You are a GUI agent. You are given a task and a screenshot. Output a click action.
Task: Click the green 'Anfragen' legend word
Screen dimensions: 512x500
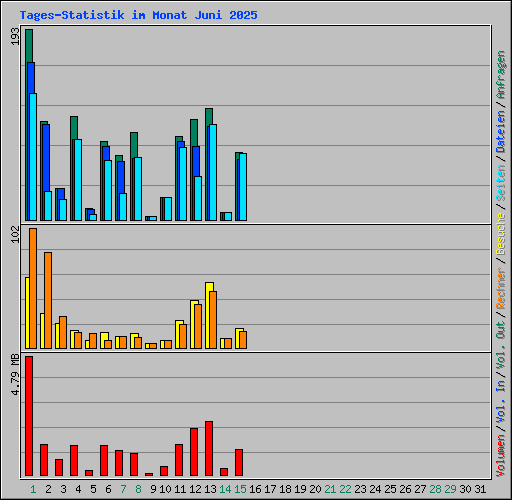tap(500, 75)
